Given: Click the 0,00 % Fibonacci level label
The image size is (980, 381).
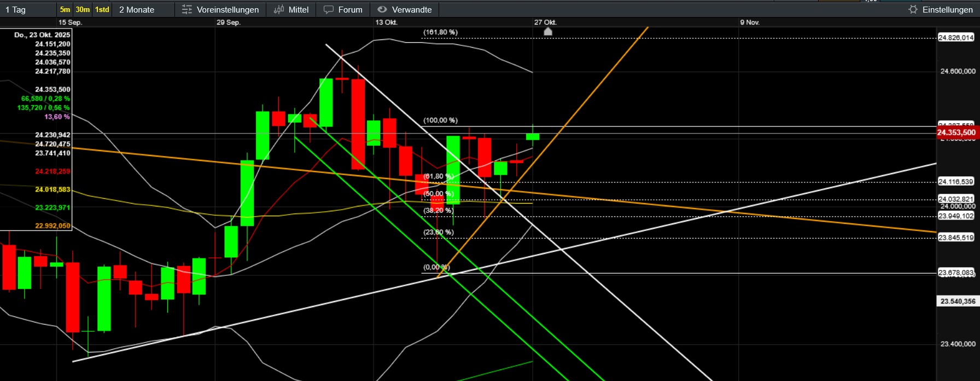Looking at the screenshot, I should pyautogui.click(x=436, y=267).
